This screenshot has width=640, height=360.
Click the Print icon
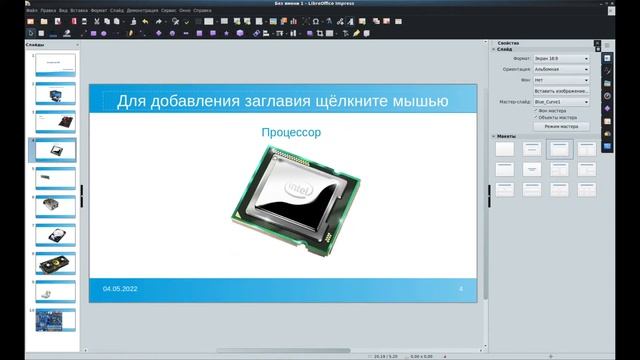pos(84,21)
